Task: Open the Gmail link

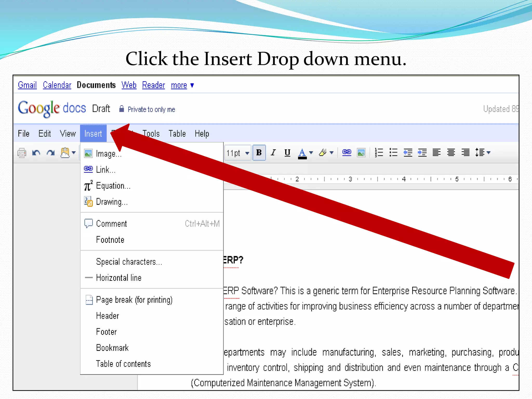Action: (x=27, y=85)
